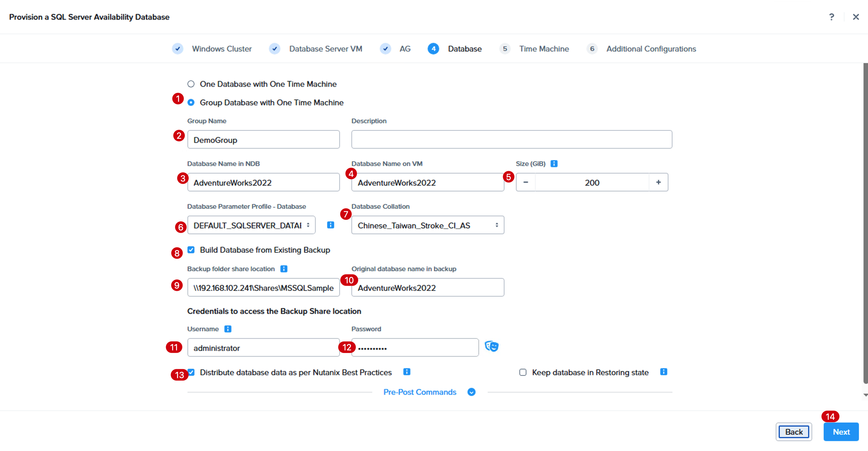Click the Size (GiB) info icon
The image size is (868, 451).
coord(554,164)
